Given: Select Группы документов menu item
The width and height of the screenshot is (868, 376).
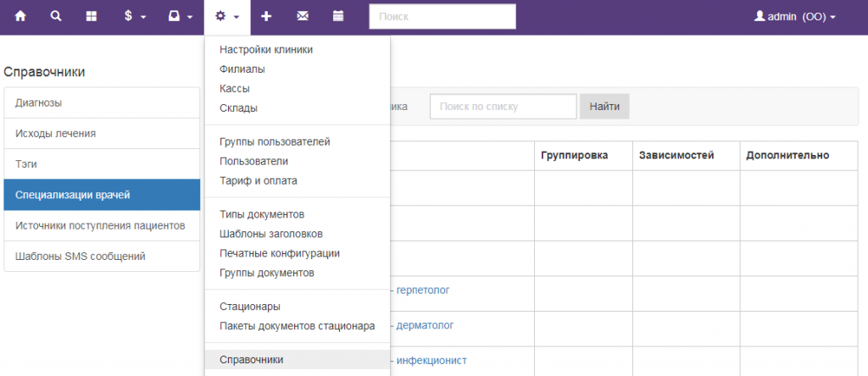Looking at the screenshot, I should pos(298,273).
